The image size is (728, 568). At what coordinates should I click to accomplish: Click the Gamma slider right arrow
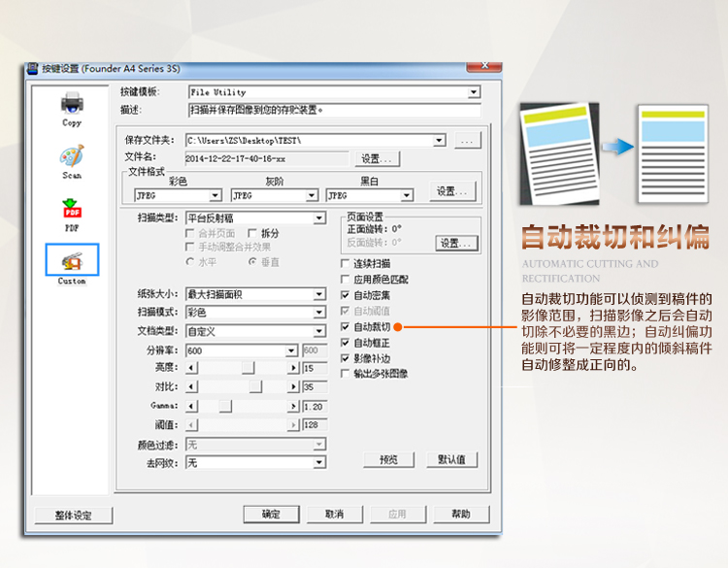tap(293, 406)
